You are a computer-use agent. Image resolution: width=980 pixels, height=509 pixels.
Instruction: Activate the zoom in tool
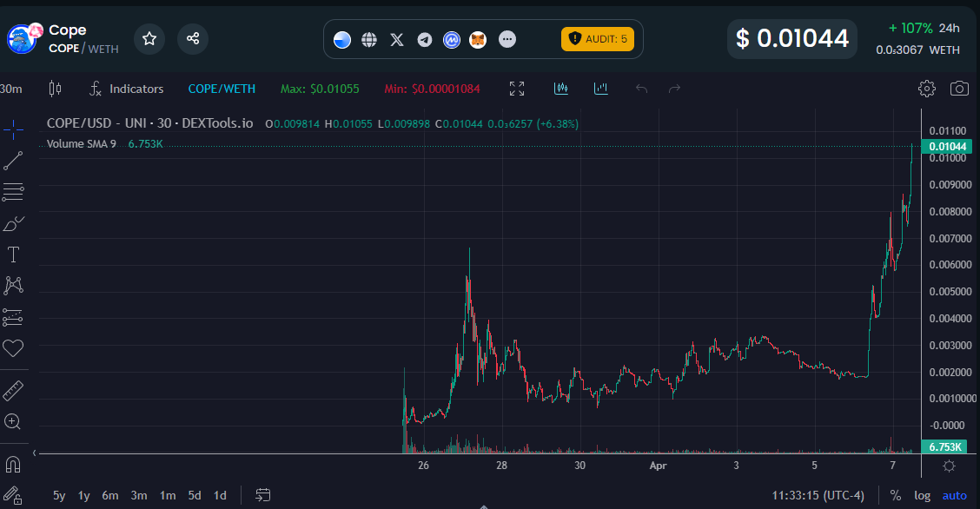(12, 421)
